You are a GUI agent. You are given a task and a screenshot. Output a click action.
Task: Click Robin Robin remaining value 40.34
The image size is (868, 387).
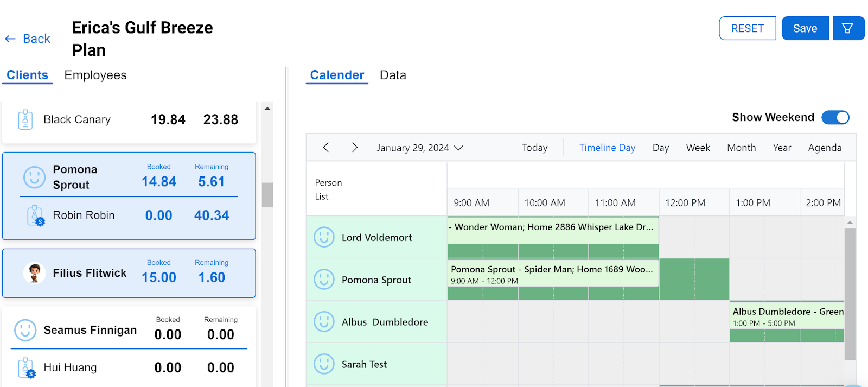pyautogui.click(x=212, y=215)
